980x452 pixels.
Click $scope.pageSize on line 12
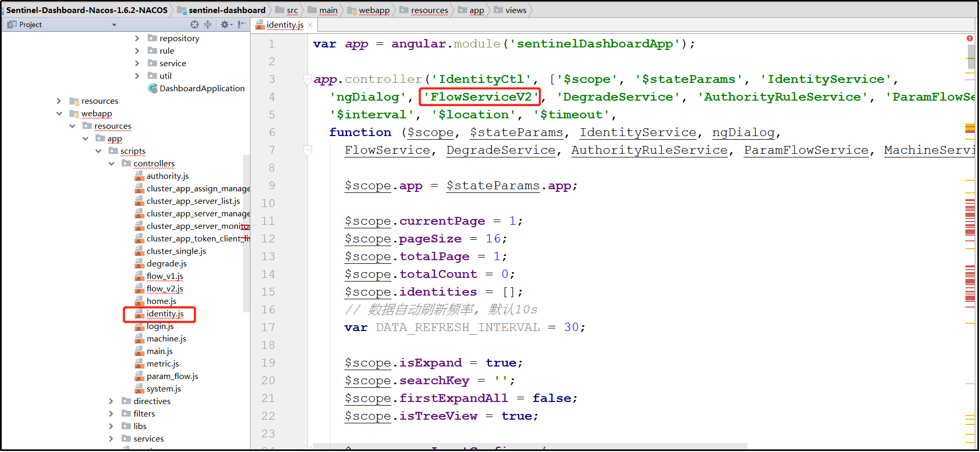[403, 239]
